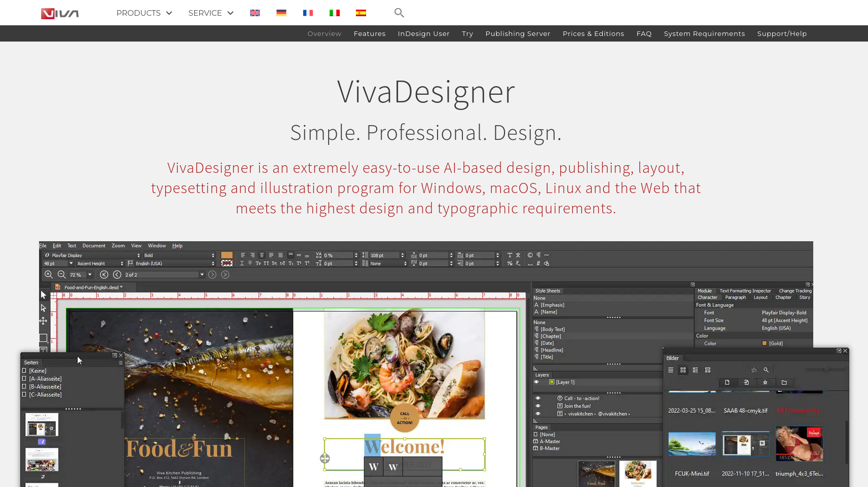Image resolution: width=868 pixels, height=487 pixels.
Task: Open site search with the magnifier icon
Action: point(399,13)
